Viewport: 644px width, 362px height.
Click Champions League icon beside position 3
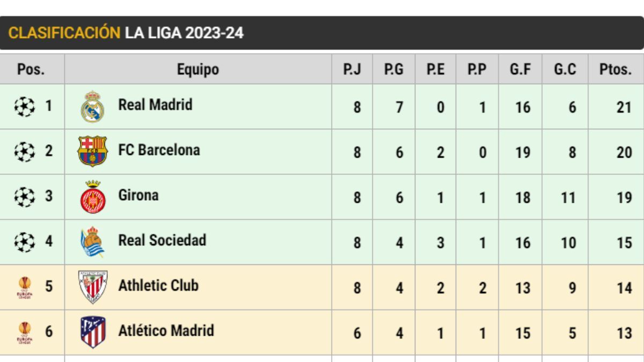coord(24,197)
